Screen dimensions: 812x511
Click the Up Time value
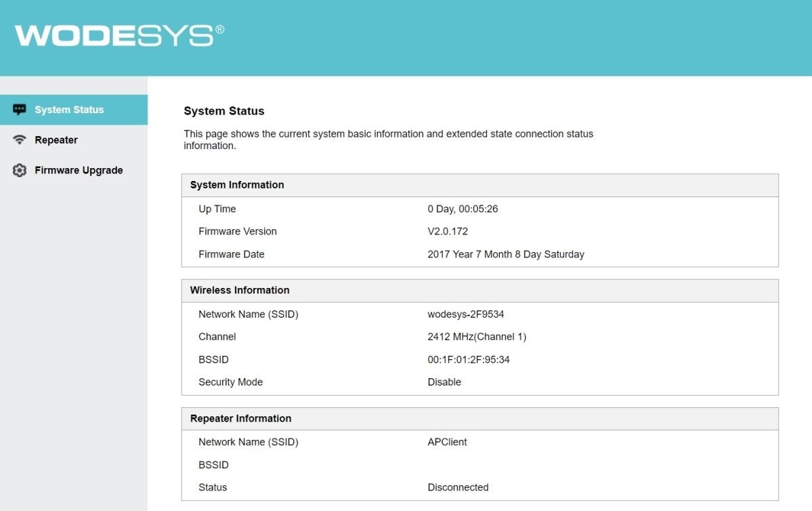coord(463,209)
